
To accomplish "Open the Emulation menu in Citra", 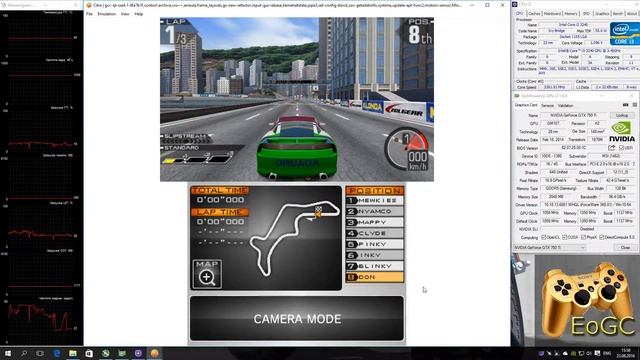I will (107, 14).
